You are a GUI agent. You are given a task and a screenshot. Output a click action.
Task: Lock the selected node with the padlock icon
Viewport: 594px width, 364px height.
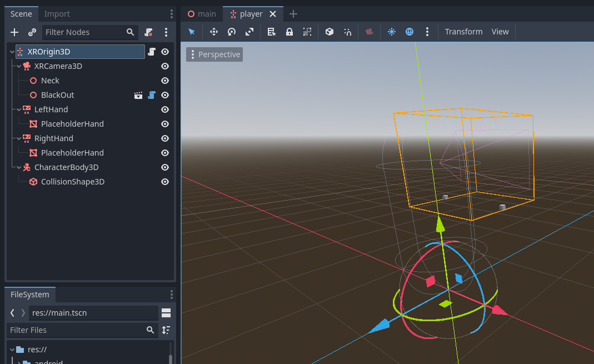pyautogui.click(x=289, y=32)
